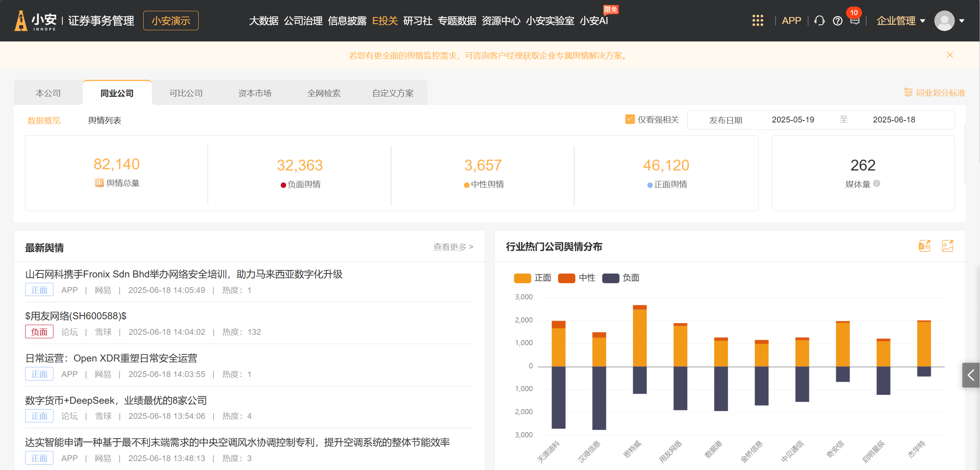Expand the collapsed right side panel arrow
This screenshot has width=980, height=470.
(971, 375)
